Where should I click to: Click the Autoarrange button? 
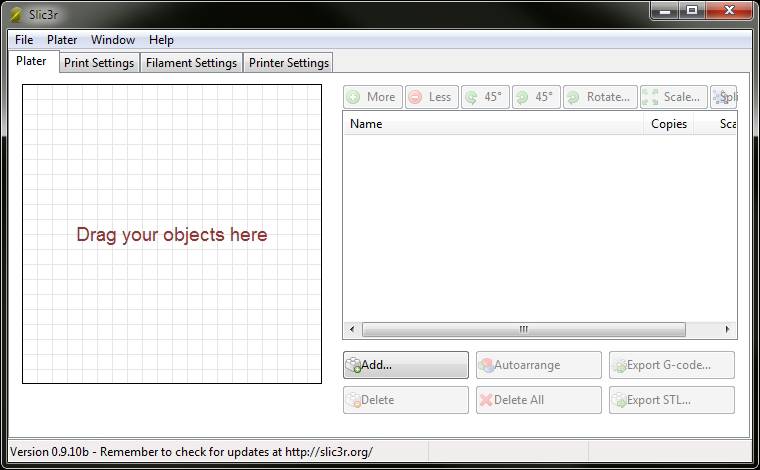(538, 365)
